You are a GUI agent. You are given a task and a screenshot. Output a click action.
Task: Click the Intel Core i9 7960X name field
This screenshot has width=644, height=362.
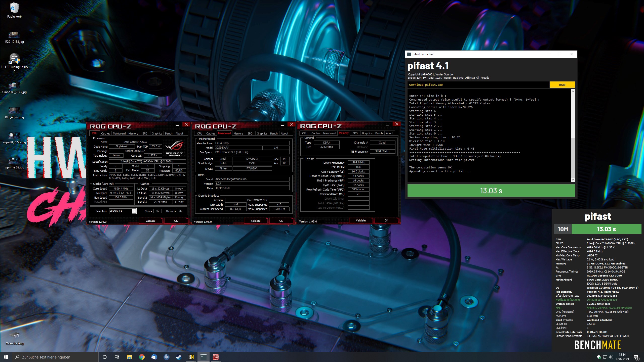tap(135, 142)
